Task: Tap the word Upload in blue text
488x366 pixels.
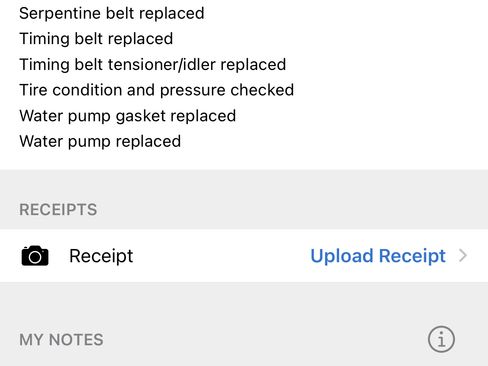Action: [342, 256]
